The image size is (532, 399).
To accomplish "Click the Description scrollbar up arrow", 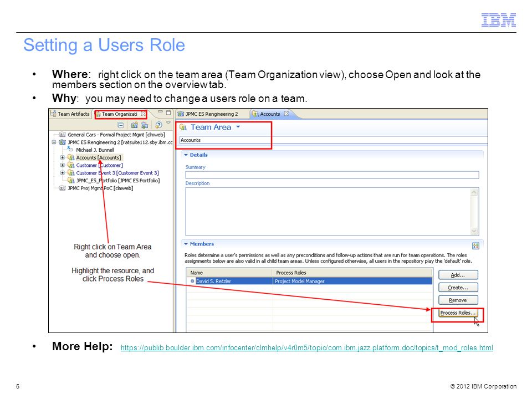I will [x=474, y=192].
